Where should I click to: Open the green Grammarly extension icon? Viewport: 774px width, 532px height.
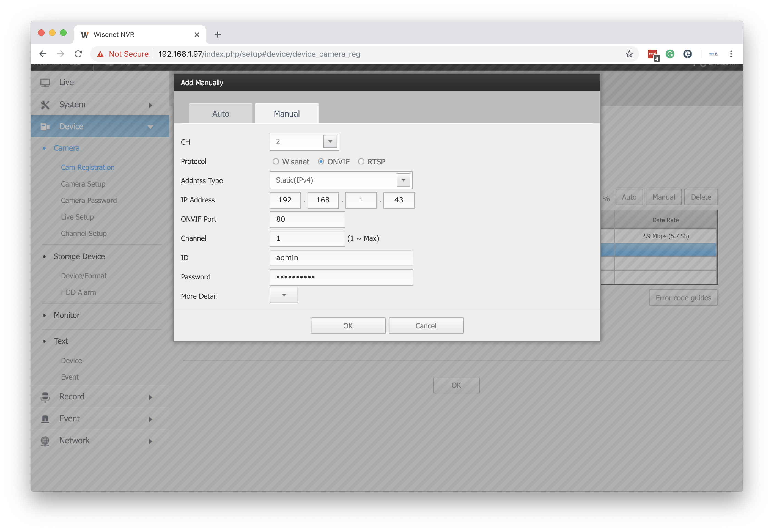coord(670,54)
